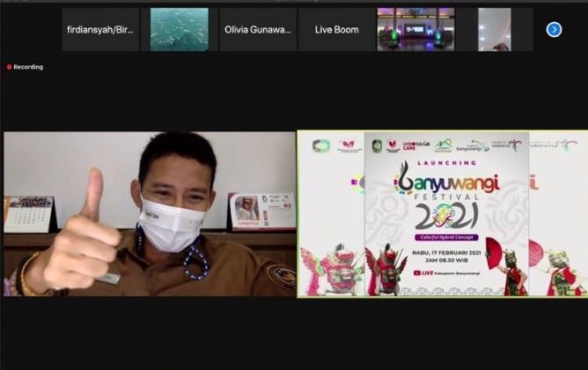Click the red Recording indicator
The image size is (588, 370).
tap(26, 67)
